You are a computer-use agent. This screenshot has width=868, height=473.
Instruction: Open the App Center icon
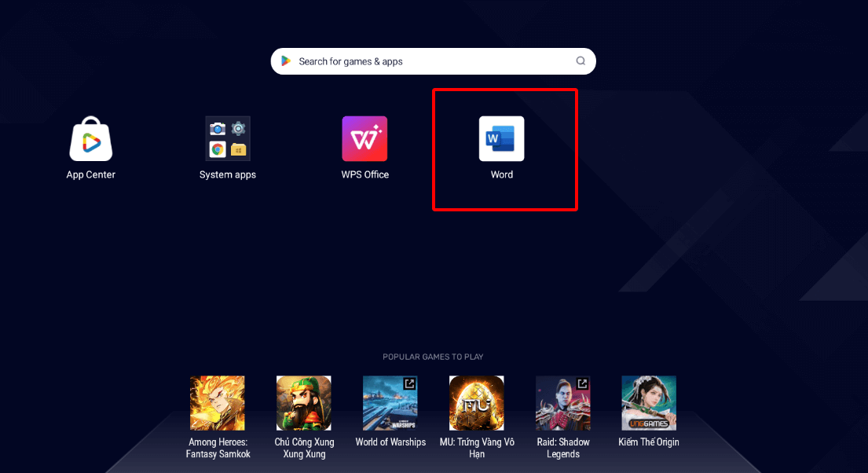[91, 138]
